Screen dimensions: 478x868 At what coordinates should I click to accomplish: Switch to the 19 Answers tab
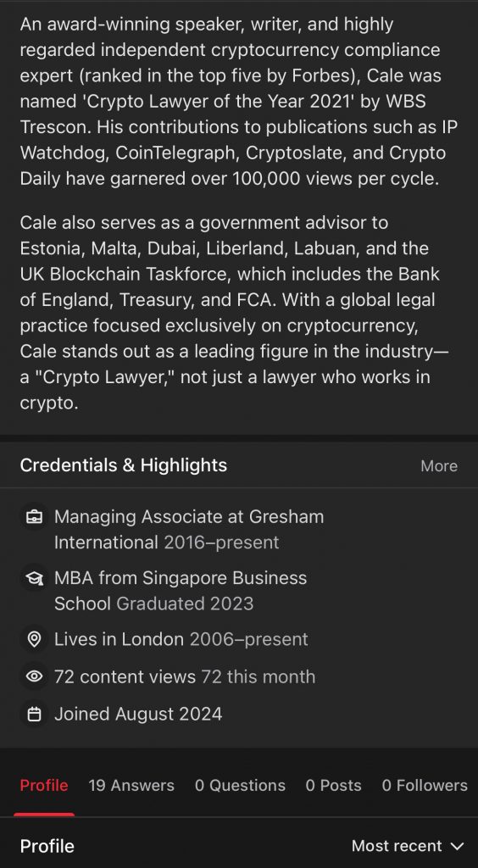tap(131, 785)
